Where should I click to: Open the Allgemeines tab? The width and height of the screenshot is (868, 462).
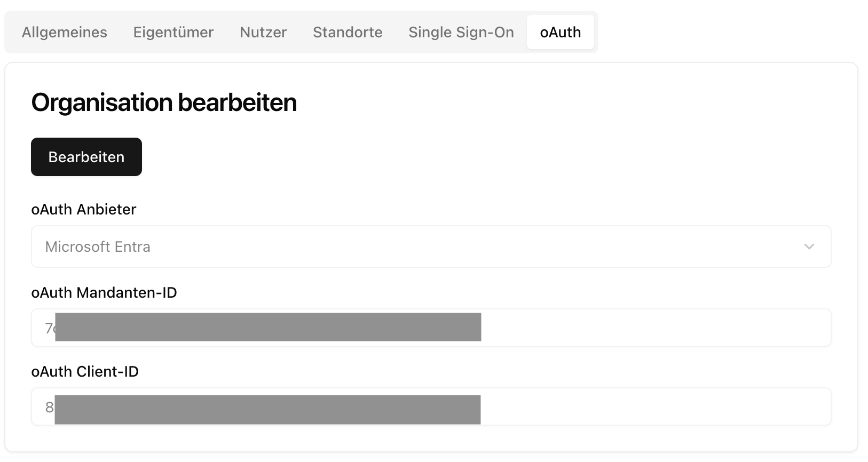[65, 32]
